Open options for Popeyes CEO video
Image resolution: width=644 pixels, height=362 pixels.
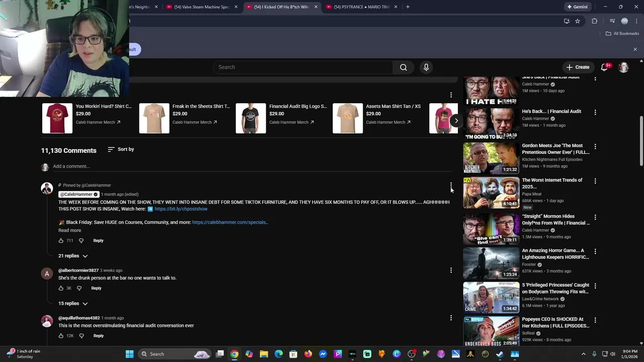coord(595,320)
